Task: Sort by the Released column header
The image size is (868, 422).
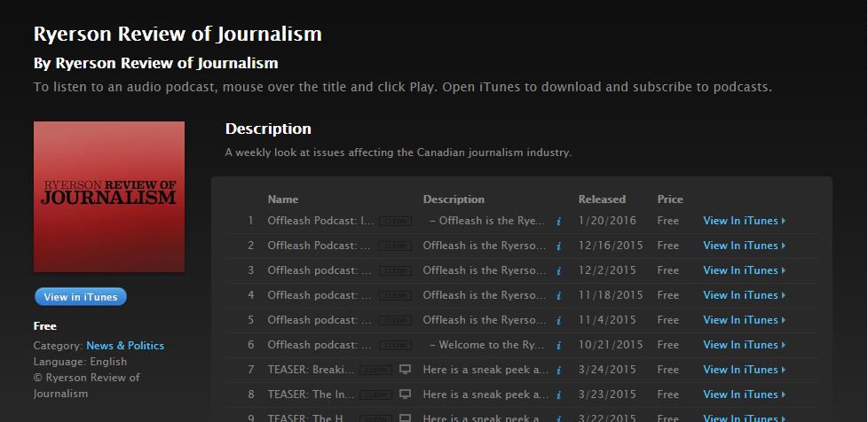Action: (x=602, y=199)
